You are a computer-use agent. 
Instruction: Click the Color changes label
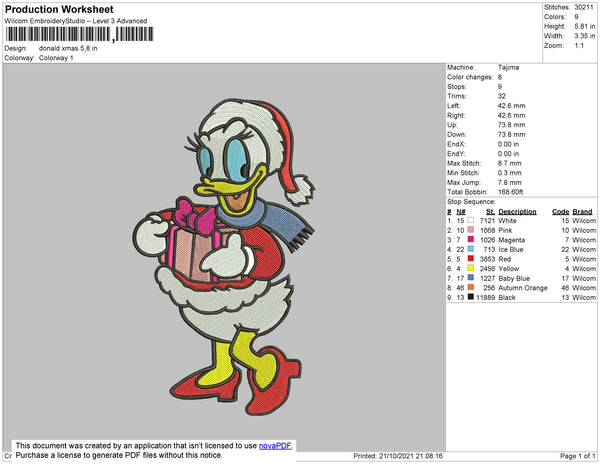[470, 77]
